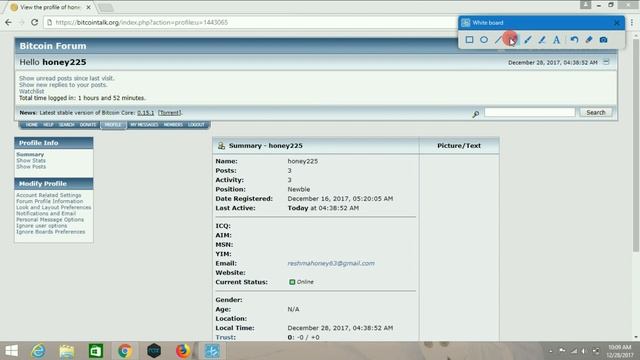Open the DONATE forum menu item

(88, 124)
